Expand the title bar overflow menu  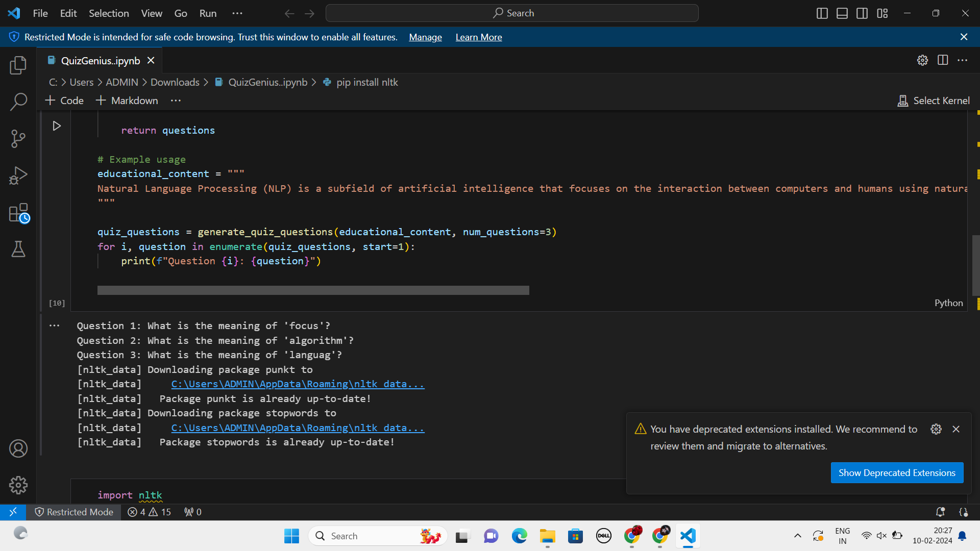coord(237,13)
